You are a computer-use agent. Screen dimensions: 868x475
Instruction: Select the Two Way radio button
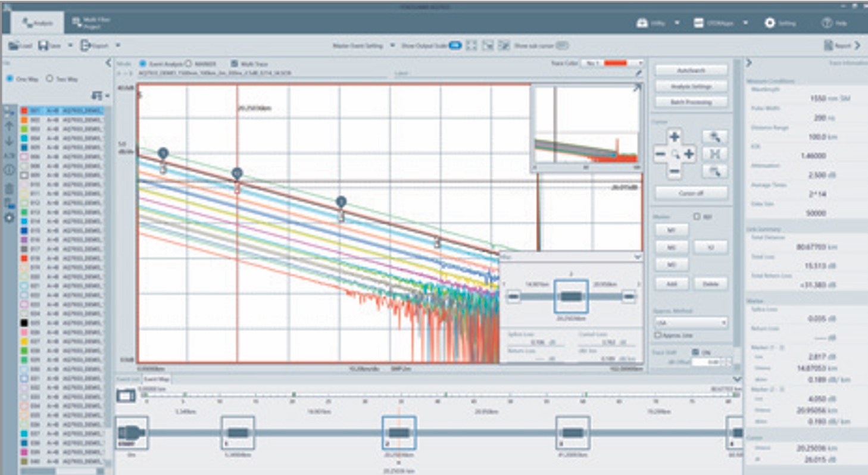point(50,79)
